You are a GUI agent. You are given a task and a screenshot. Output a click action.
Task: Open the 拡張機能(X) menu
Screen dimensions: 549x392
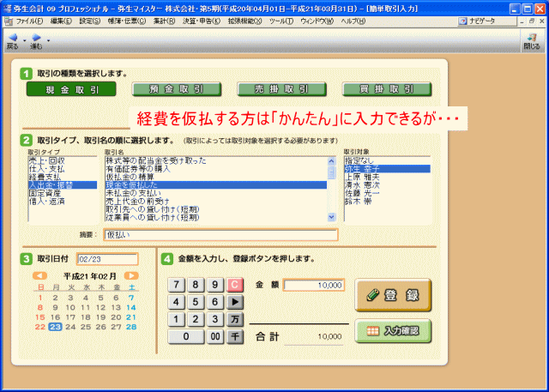pos(244,21)
